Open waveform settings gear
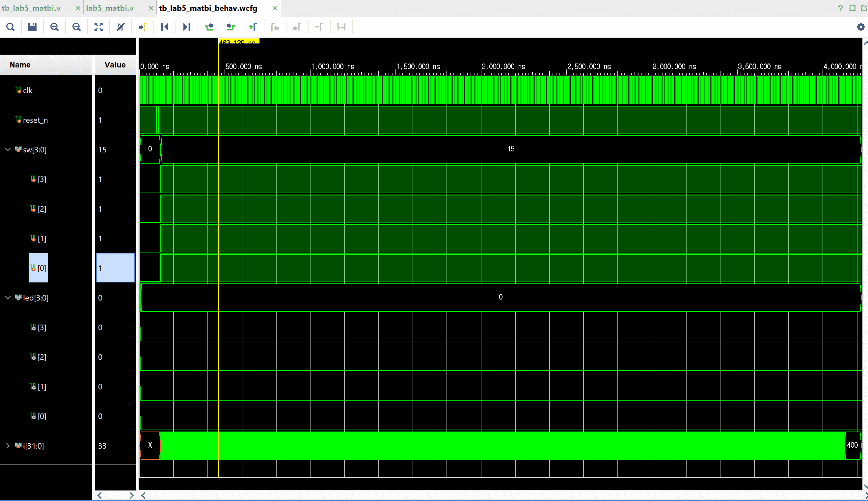Image resolution: width=868 pixels, height=501 pixels. [x=860, y=27]
